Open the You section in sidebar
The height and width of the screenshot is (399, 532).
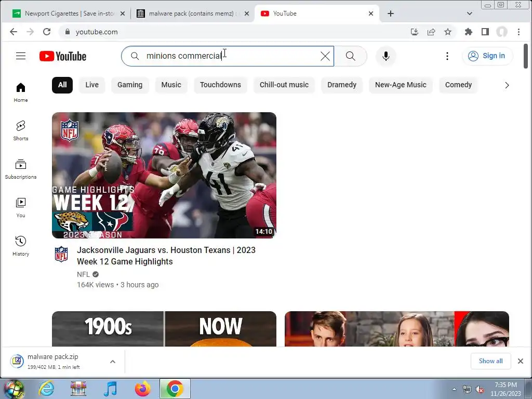[21, 207]
